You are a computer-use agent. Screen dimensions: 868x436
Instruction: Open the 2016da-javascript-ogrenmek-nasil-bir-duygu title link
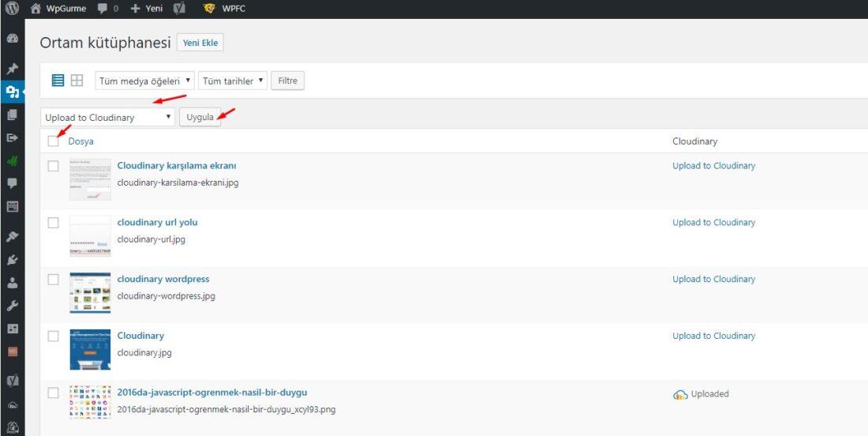pyautogui.click(x=212, y=393)
